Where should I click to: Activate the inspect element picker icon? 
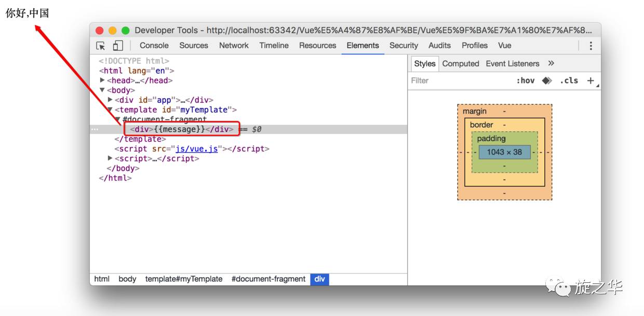101,46
